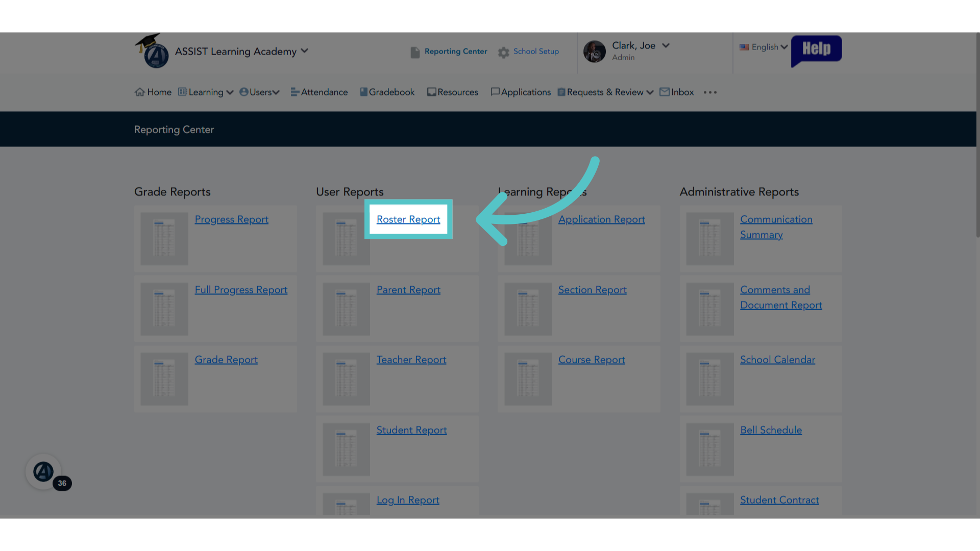
Task: Click the School Setup gear icon
Action: pos(504,53)
